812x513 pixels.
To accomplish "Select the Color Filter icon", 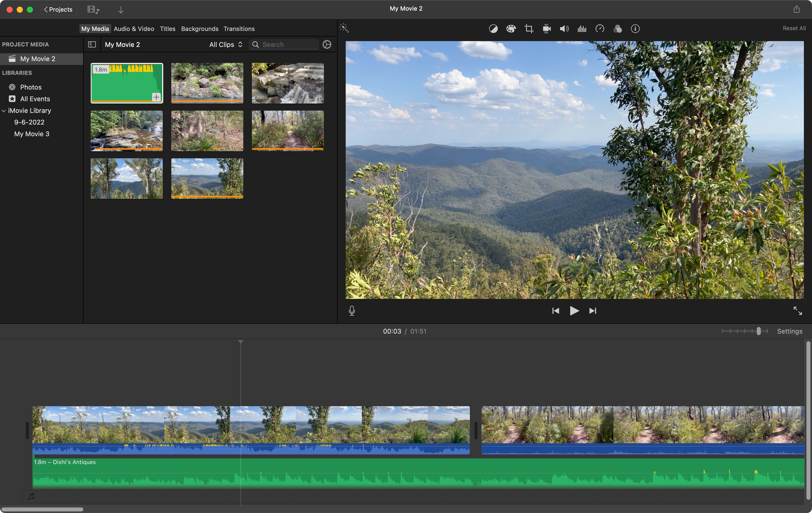I will tap(617, 28).
